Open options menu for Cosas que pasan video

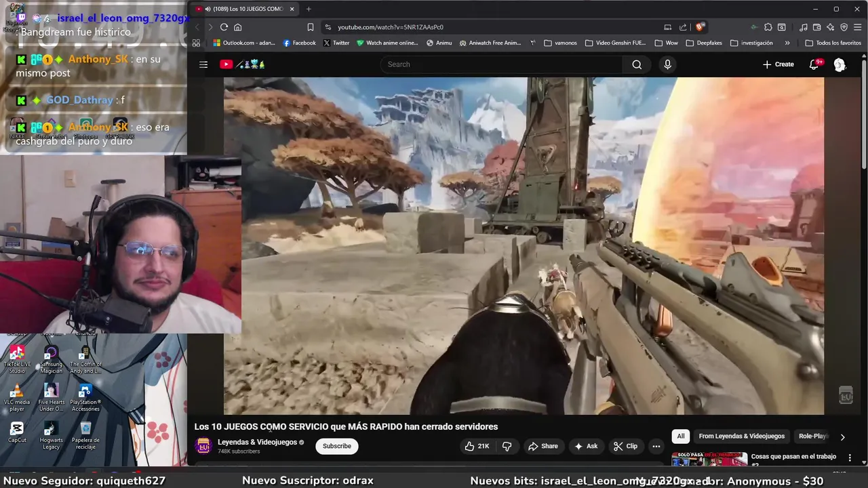850,458
